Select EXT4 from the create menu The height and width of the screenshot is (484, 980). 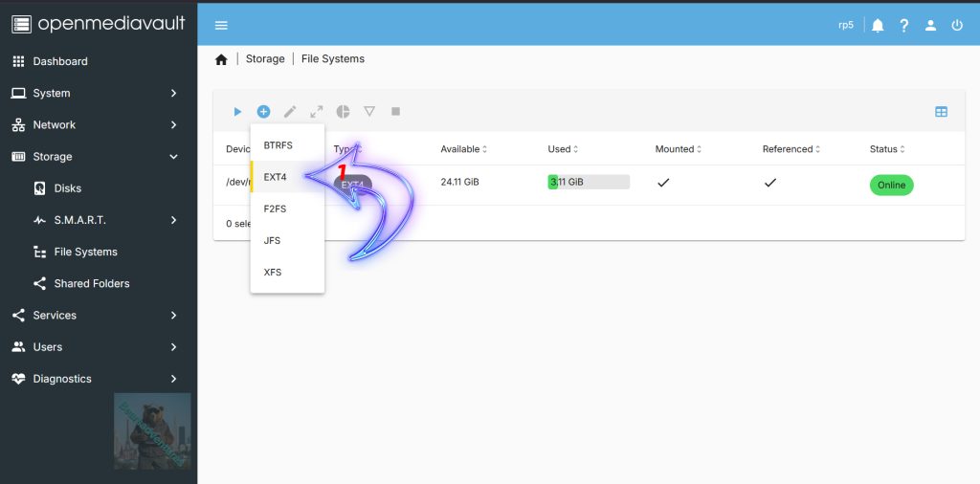point(287,177)
